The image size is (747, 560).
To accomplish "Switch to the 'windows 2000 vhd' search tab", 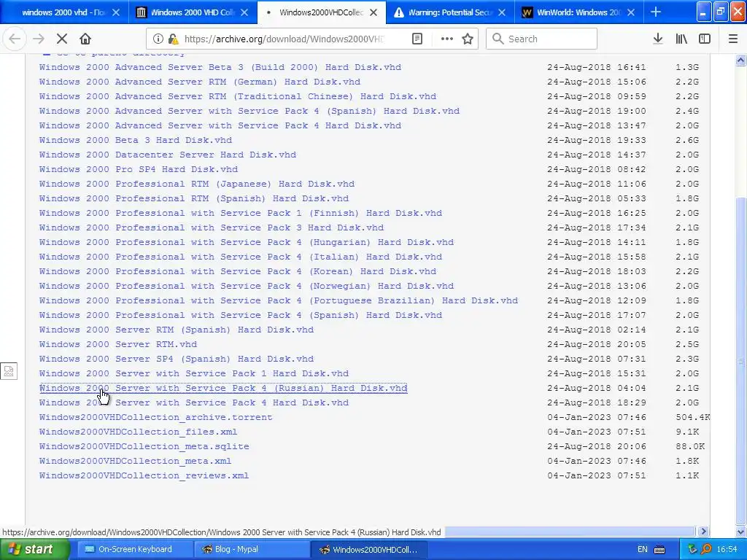I will pos(63,12).
